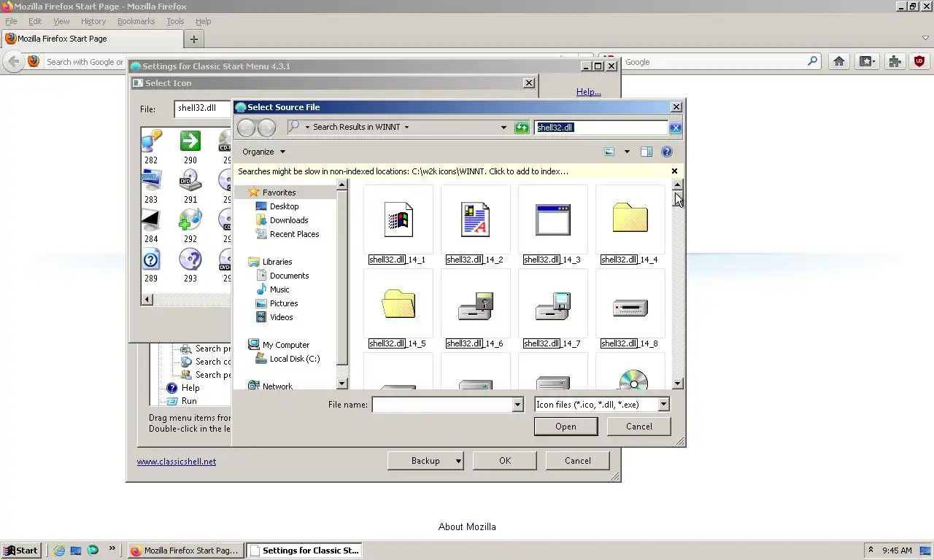Image resolution: width=934 pixels, height=560 pixels.
Task: Open a new Firefox tab
Action: tap(194, 39)
